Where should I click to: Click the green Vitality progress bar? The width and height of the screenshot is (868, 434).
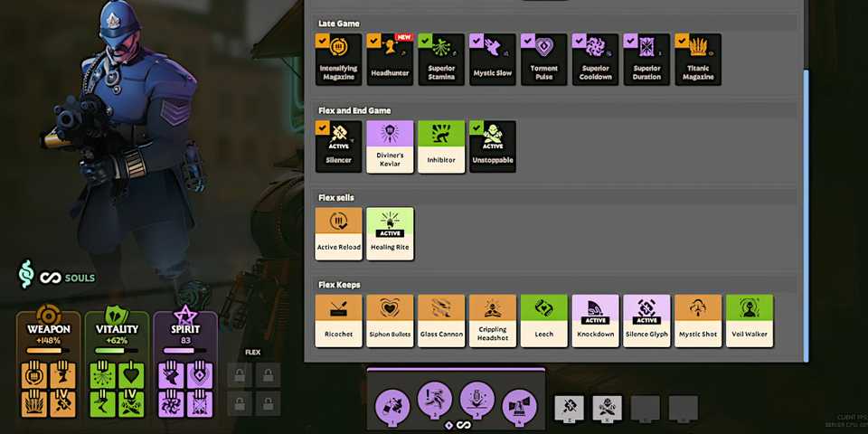coord(117,351)
